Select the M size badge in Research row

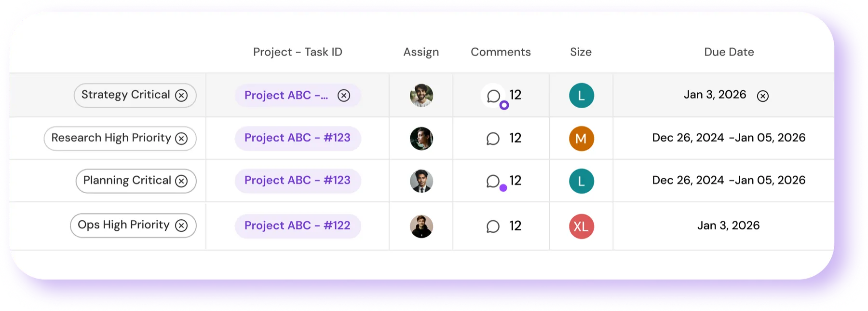coord(582,139)
